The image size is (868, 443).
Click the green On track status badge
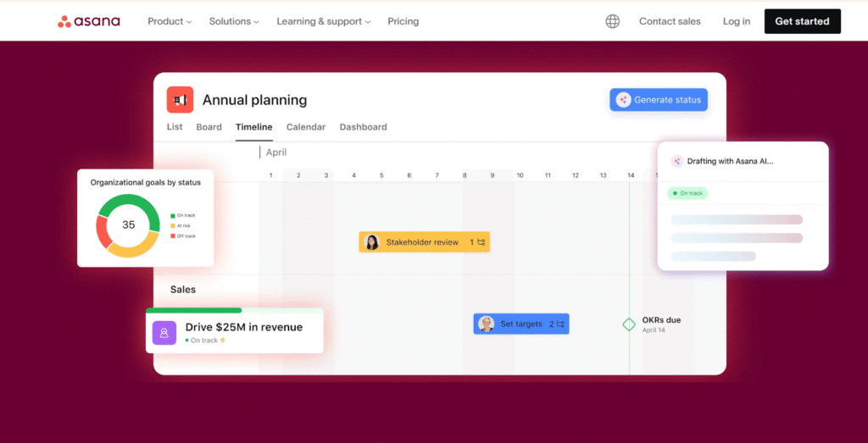[x=687, y=193]
